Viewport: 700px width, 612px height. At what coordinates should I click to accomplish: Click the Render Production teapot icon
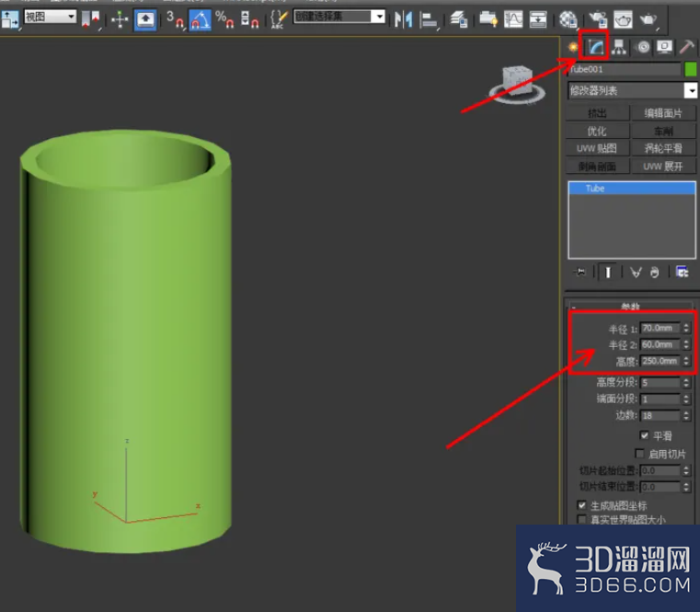pyautogui.click(x=648, y=19)
